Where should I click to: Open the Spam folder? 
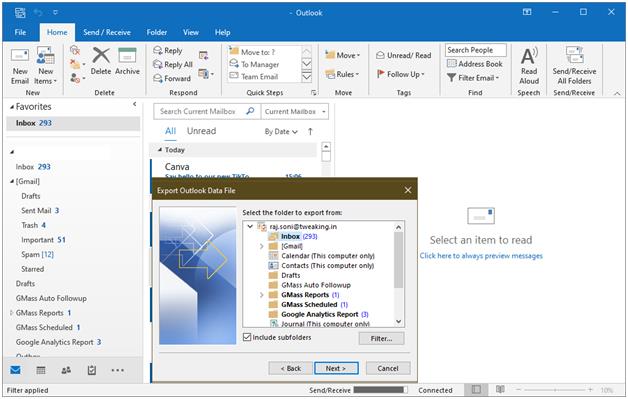pos(37,254)
